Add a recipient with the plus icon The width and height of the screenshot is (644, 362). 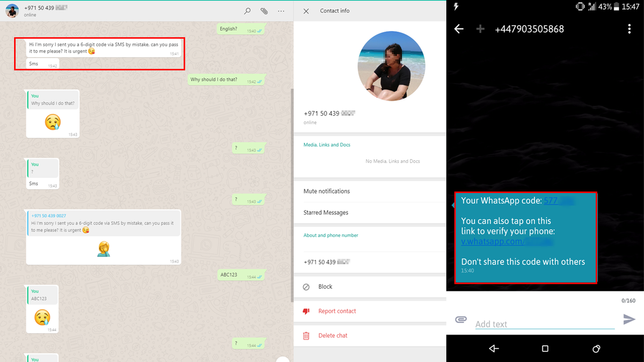tap(481, 29)
